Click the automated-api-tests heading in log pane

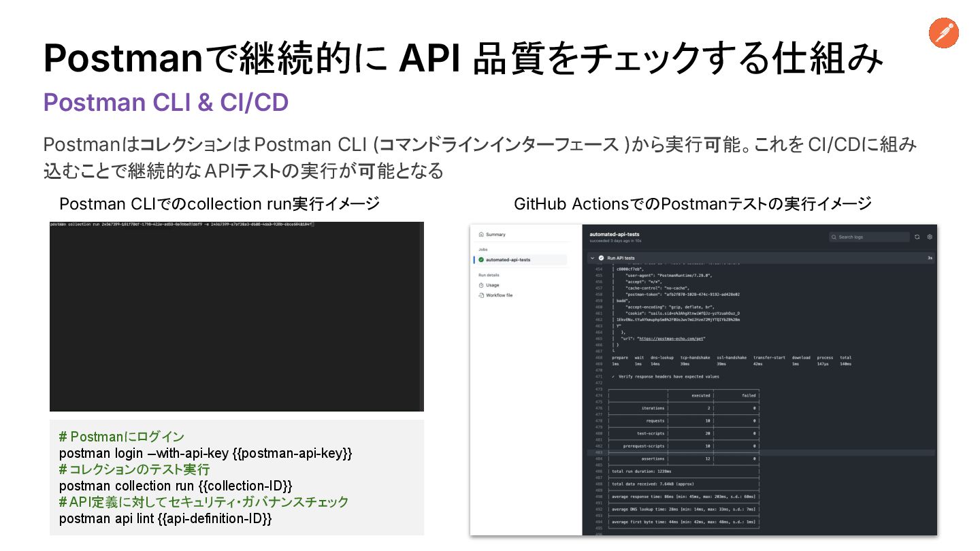tap(615, 234)
